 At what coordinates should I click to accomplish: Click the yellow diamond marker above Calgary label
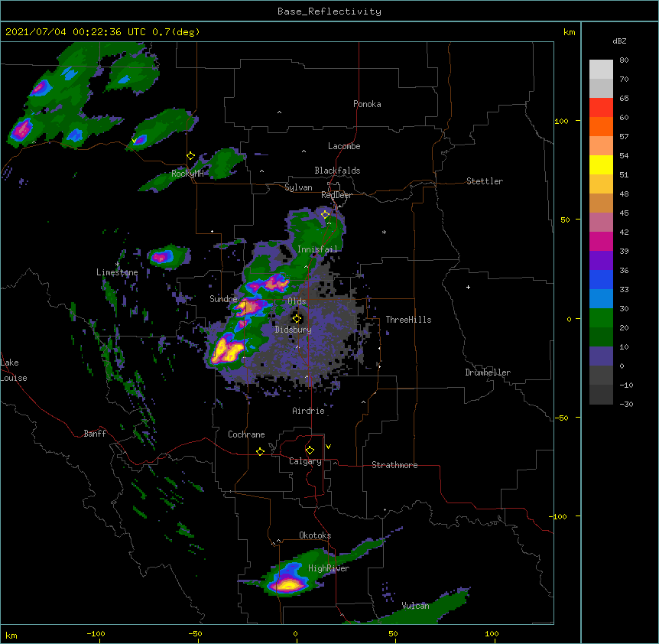tap(310, 450)
